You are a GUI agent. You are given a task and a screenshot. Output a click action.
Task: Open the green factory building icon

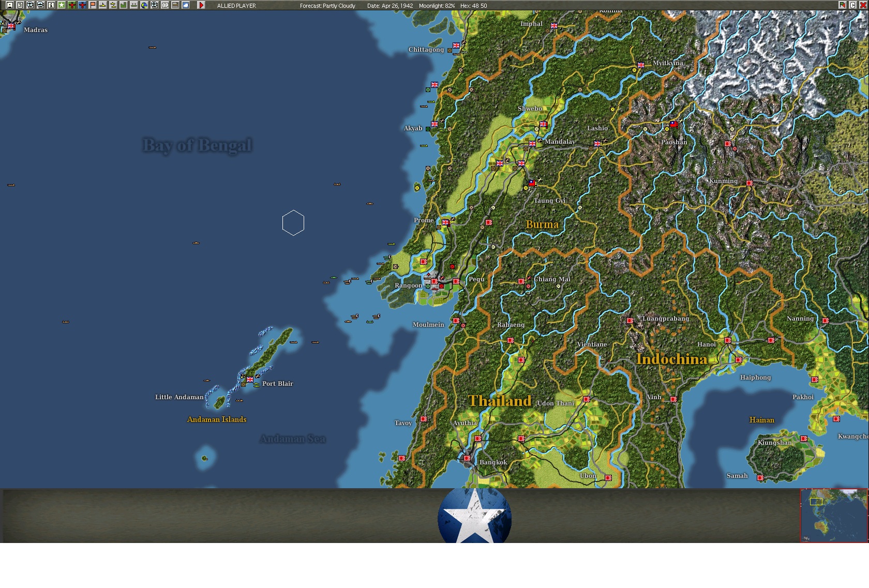tap(124, 5)
